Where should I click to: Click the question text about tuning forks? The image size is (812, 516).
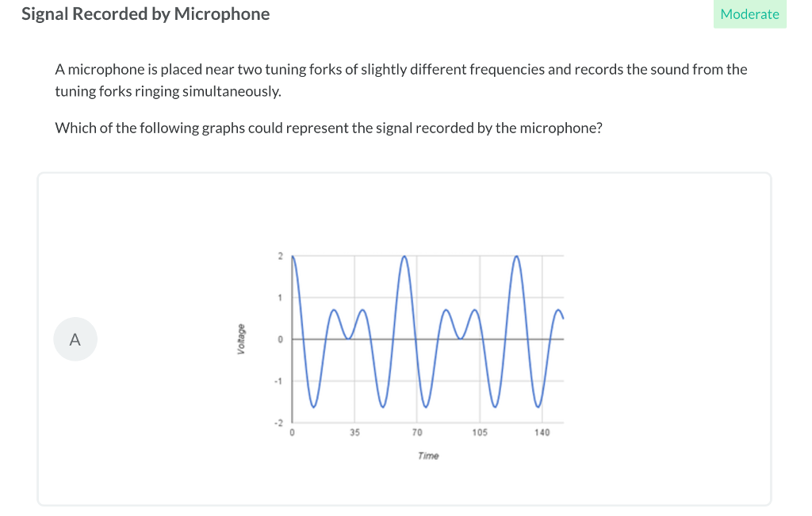(x=400, y=79)
